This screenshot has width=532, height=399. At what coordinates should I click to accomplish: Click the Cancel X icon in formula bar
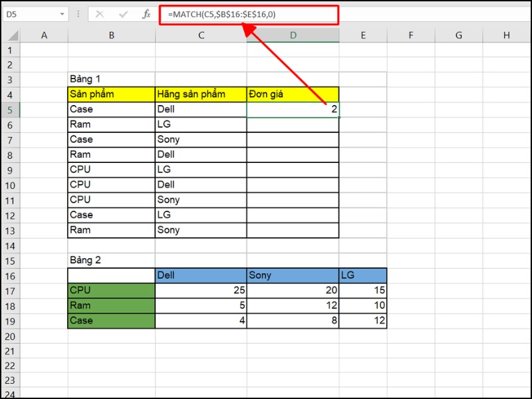coord(100,14)
